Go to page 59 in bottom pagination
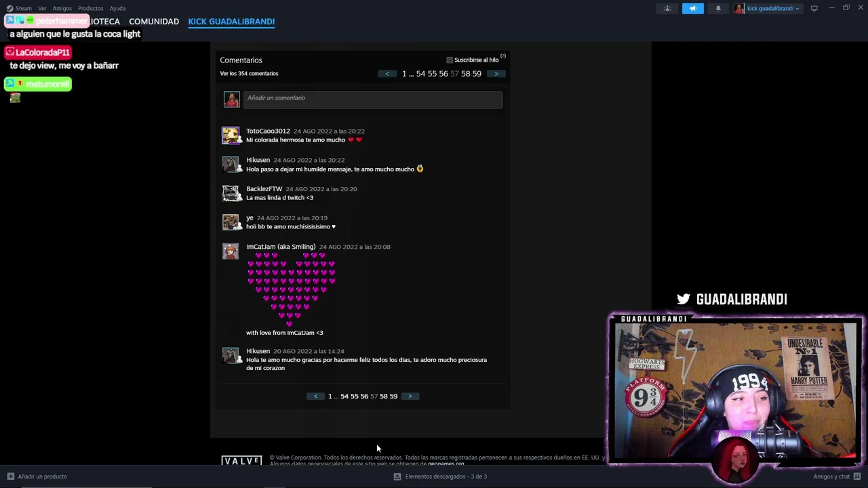868x488 pixels. point(394,396)
